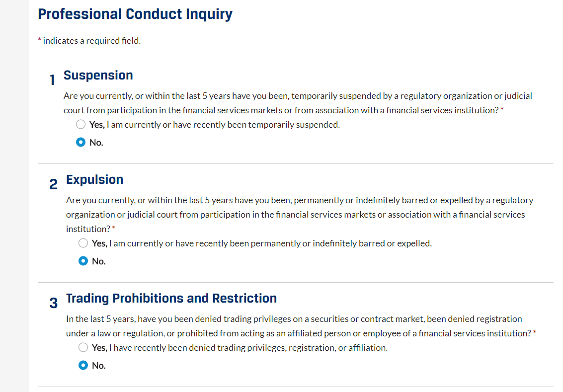Click the 'indefinitely barred or expelled' answer label
This screenshot has width=563, height=392.
[x=262, y=244]
